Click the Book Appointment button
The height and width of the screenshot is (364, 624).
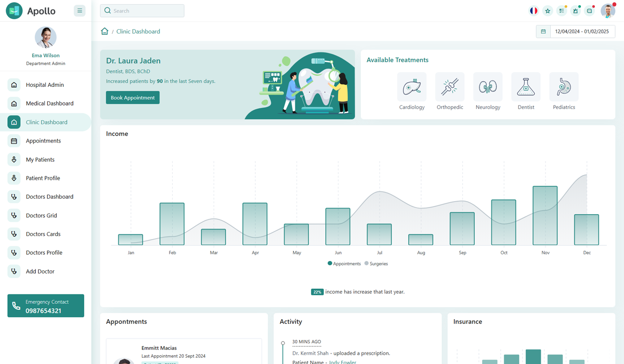[x=133, y=97]
